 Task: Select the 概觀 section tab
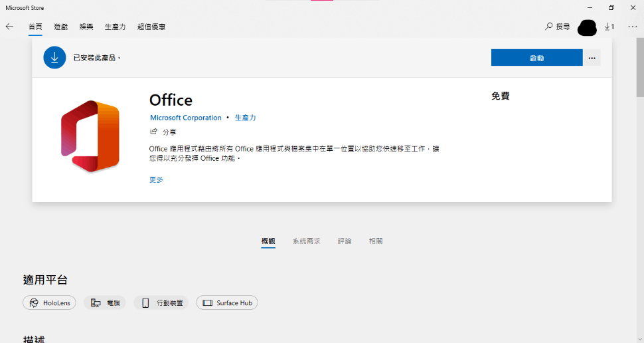click(268, 241)
